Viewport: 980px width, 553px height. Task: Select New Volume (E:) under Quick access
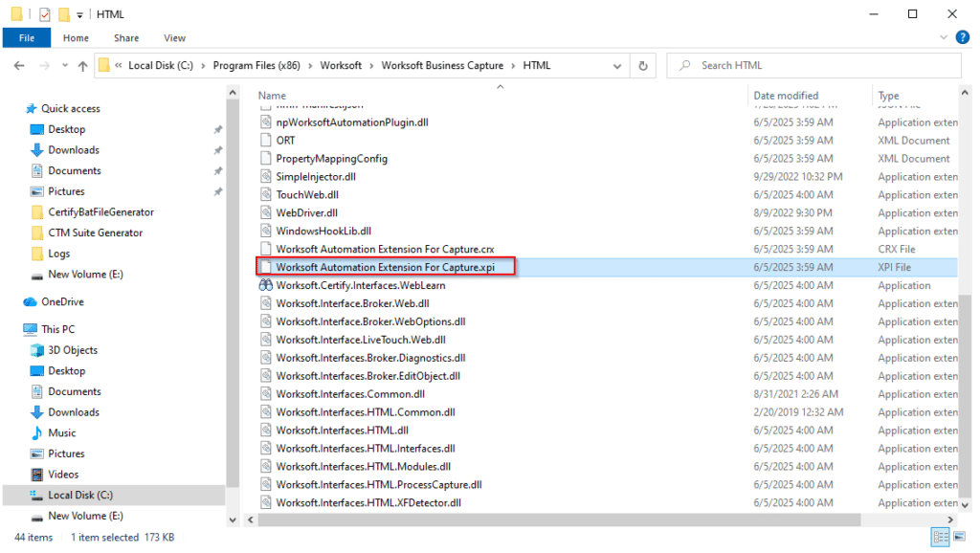point(85,275)
